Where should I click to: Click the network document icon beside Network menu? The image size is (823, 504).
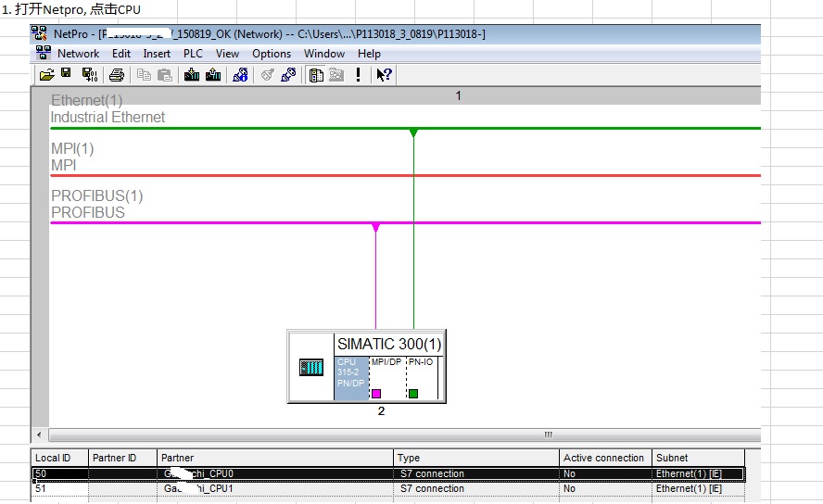43,53
